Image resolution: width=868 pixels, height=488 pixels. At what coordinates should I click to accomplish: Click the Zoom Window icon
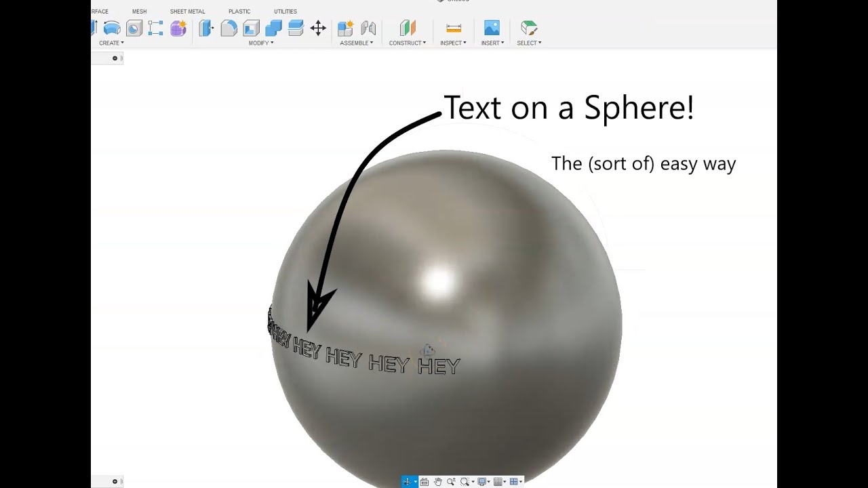465,482
